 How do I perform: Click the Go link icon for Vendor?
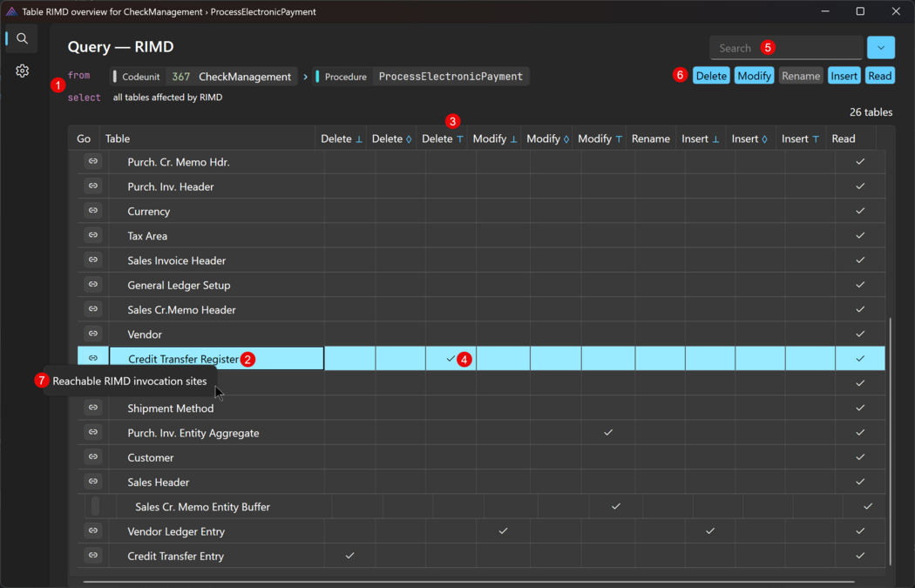(x=93, y=334)
